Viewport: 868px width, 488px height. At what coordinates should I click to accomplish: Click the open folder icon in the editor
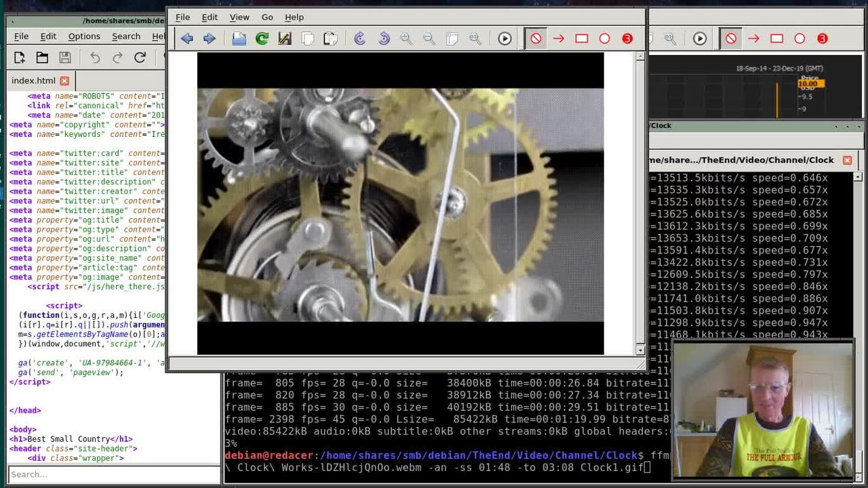point(42,58)
